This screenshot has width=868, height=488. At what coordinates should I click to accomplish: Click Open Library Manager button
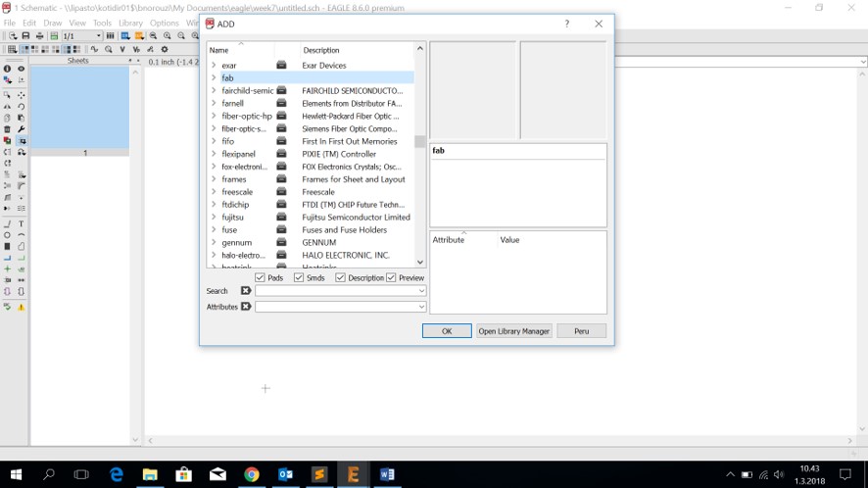tap(514, 330)
